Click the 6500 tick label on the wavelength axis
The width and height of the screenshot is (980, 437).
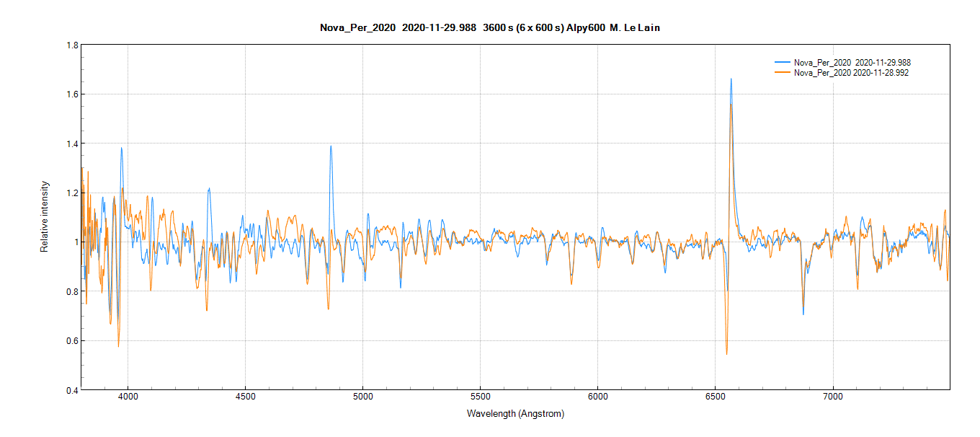[x=715, y=397]
